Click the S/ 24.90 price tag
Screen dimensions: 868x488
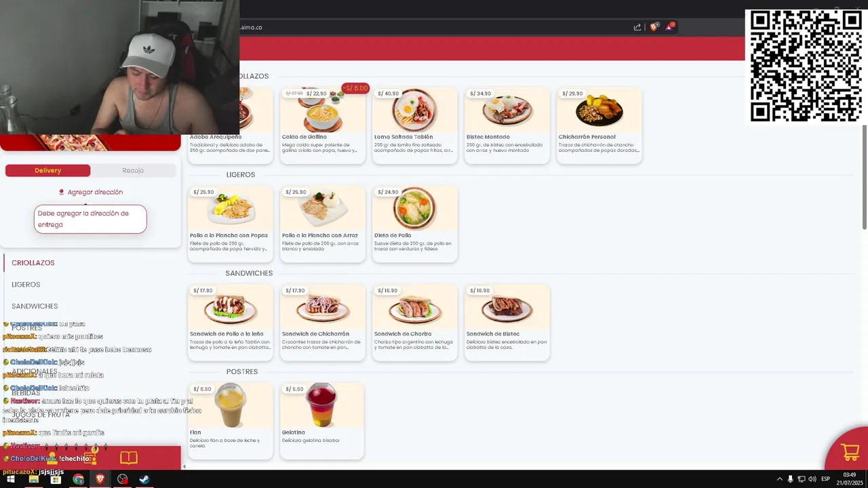pos(388,192)
